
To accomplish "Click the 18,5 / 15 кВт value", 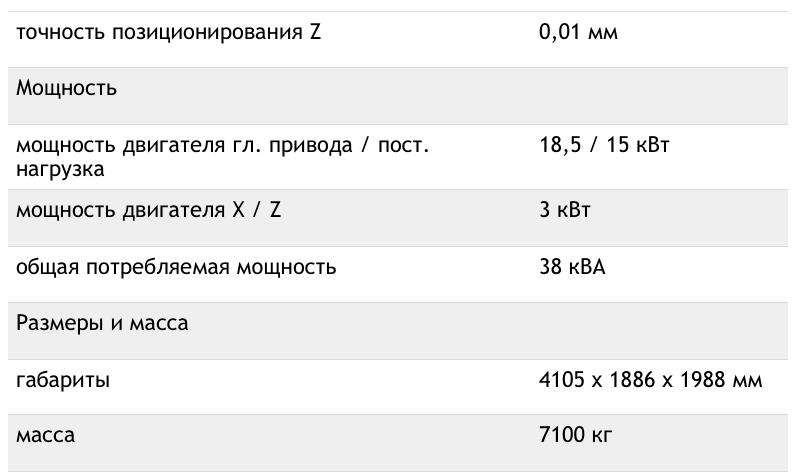I will [604, 145].
